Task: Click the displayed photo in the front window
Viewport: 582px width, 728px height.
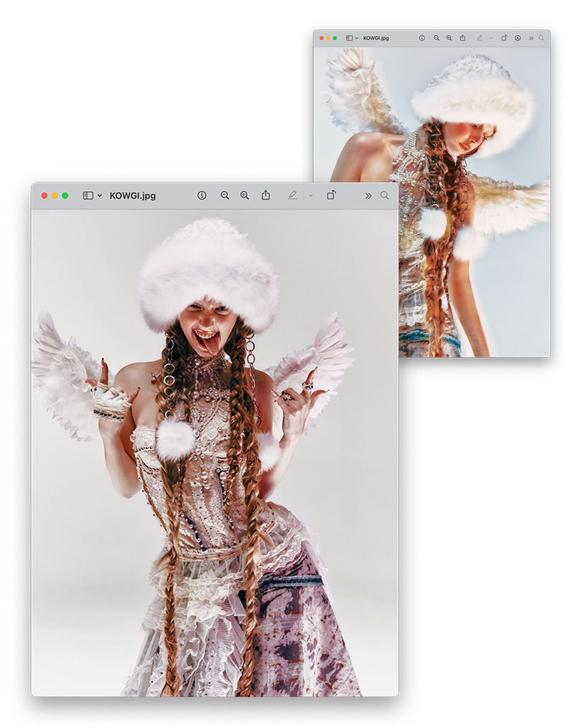Action: 214,453
